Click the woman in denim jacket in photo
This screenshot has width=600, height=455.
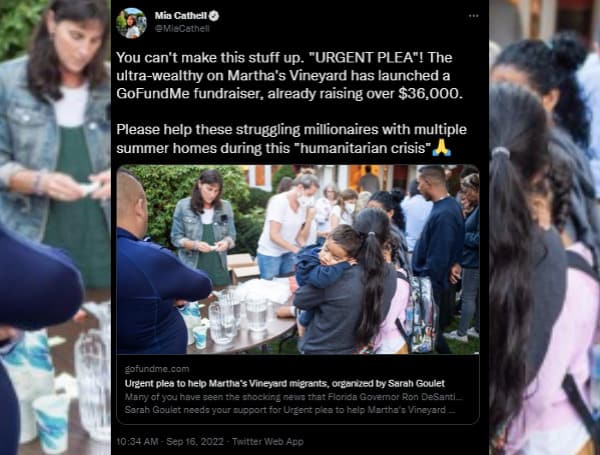(204, 226)
